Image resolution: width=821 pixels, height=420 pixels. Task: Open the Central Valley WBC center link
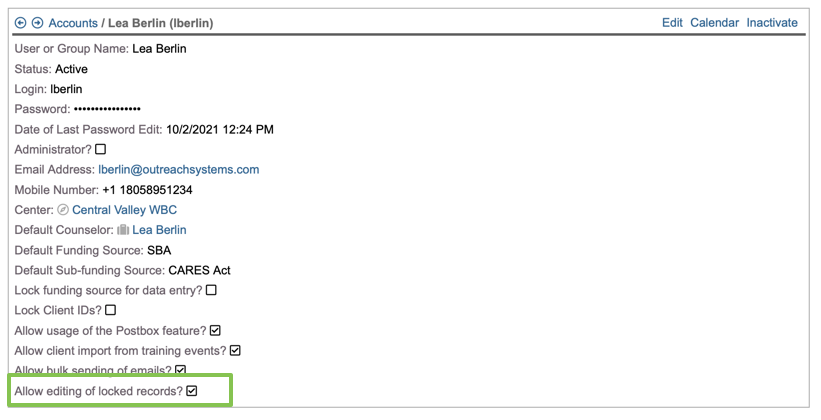[x=124, y=210]
